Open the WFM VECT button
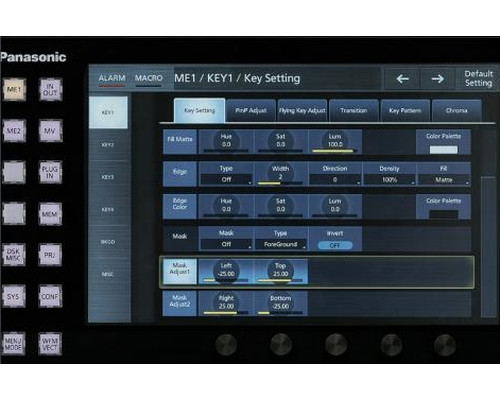 coord(50,344)
